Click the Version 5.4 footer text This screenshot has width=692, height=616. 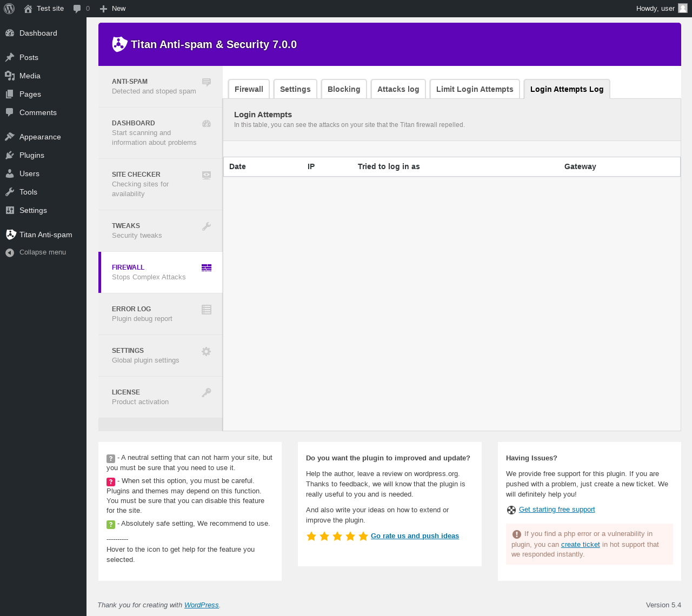click(663, 605)
